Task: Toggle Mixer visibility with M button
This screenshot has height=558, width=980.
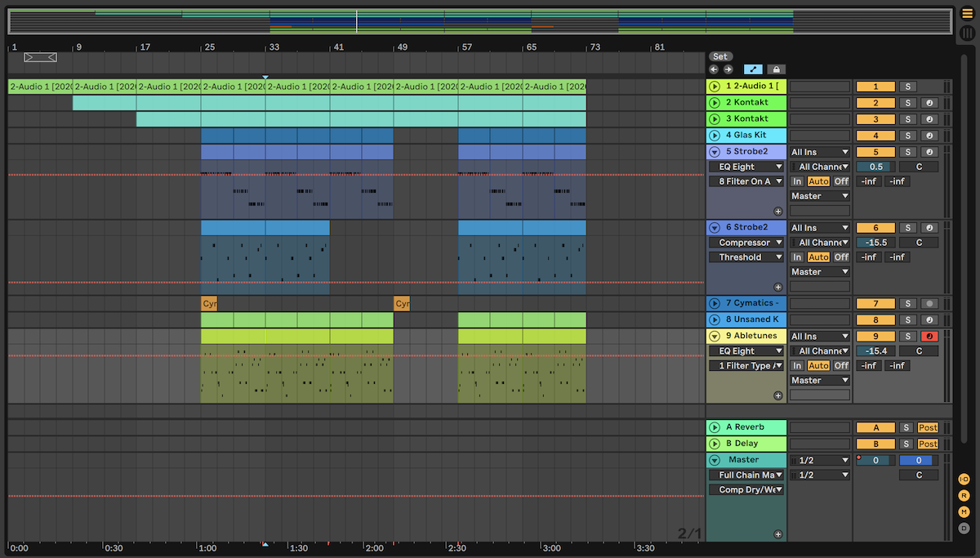Action: [x=964, y=512]
